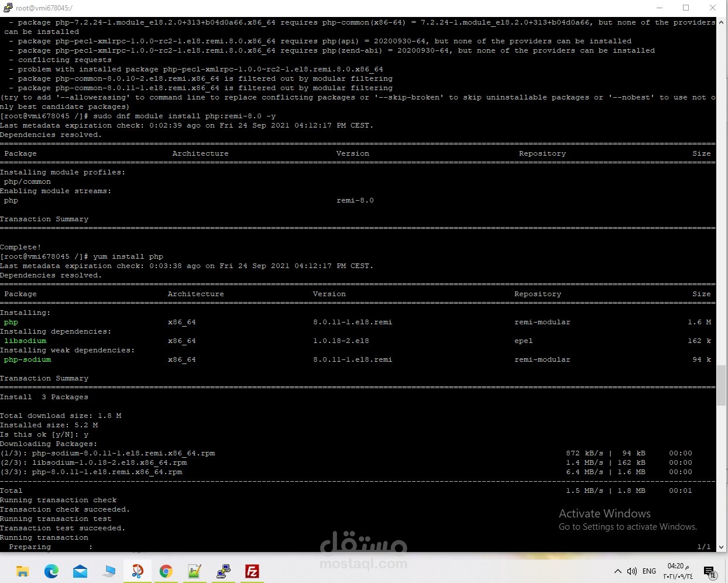Image resolution: width=728 pixels, height=583 pixels.
Task: Click 'Is this ok [y/N]: y' line
Action: coord(44,434)
